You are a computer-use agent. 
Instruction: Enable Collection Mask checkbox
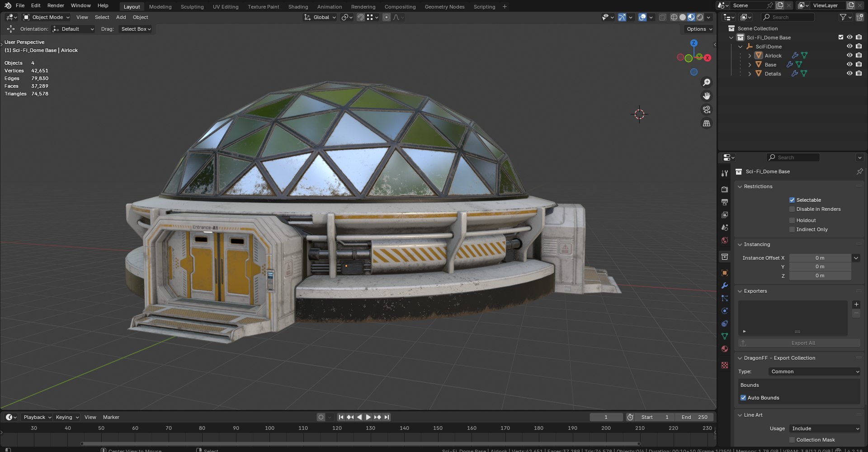792,440
